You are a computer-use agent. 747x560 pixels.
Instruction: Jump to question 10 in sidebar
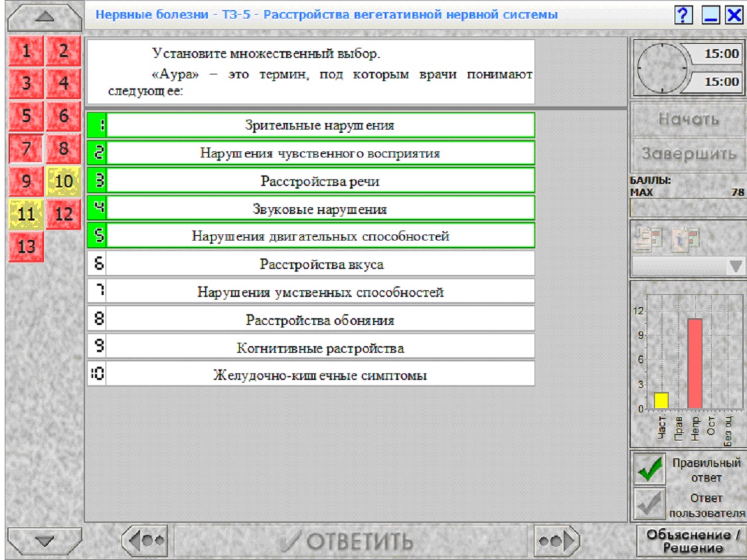pyautogui.click(x=63, y=181)
